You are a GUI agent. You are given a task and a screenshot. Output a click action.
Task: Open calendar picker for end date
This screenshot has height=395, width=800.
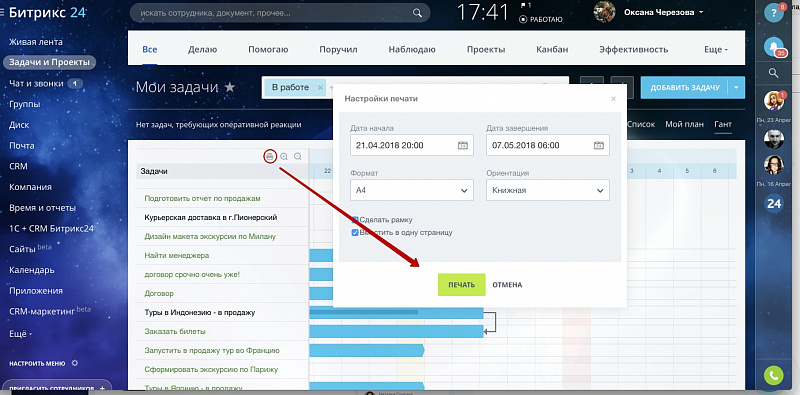599,145
